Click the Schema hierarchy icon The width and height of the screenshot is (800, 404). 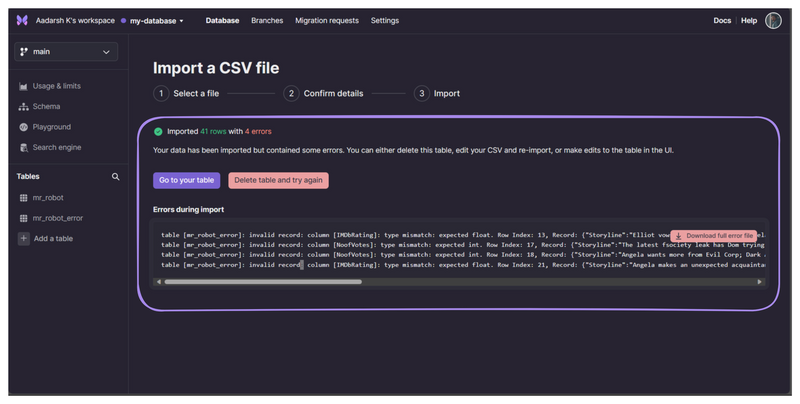[23, 107]
